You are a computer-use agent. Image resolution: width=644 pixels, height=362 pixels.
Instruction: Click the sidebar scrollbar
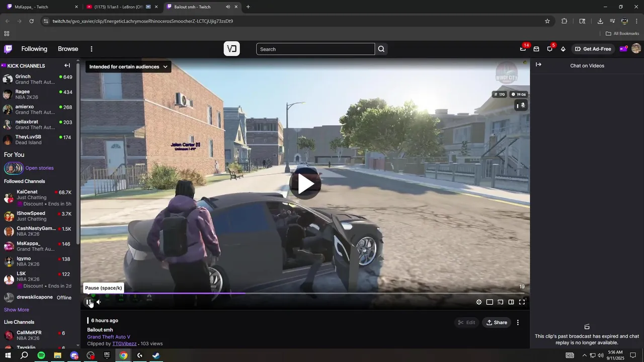point(78,153)
